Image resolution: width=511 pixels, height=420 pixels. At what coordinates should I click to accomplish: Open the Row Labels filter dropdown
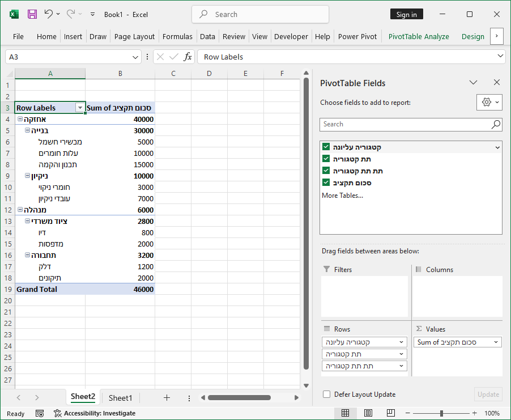click(x=79, y=108)
